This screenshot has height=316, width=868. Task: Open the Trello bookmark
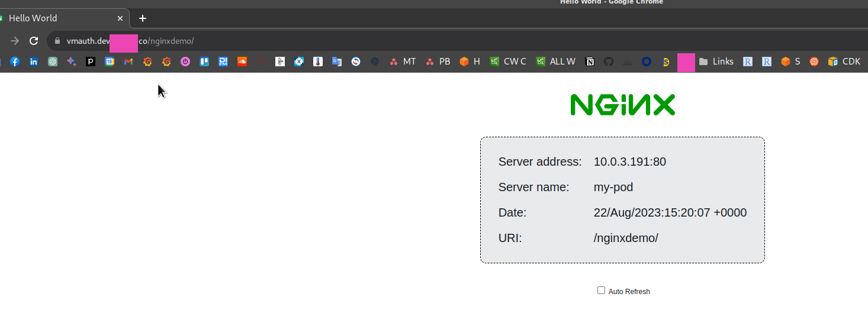coord(204,62)
